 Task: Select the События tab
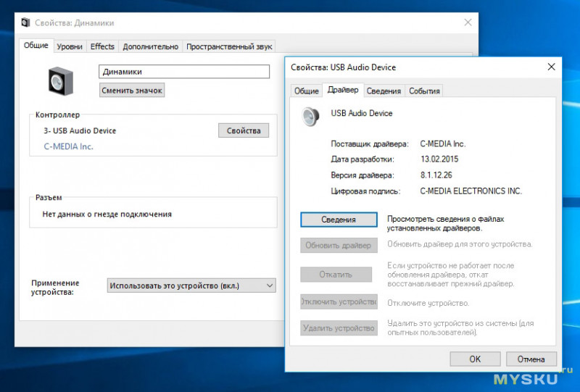(x=424, y=91)
